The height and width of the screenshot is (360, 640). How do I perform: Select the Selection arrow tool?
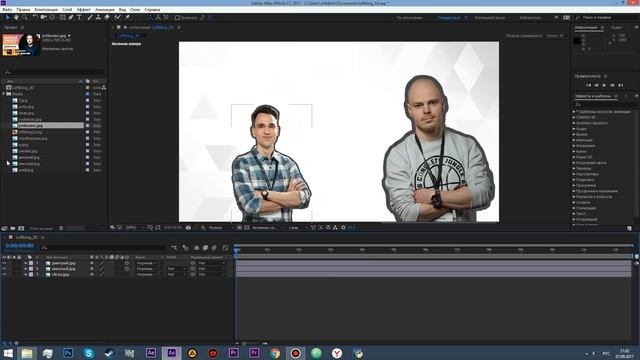tap(7, 18)
